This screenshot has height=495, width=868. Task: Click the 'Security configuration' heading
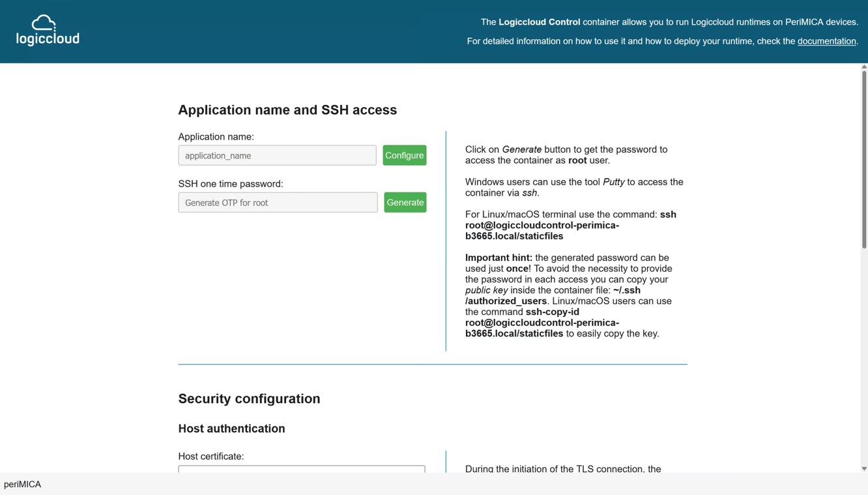point(249,398)
